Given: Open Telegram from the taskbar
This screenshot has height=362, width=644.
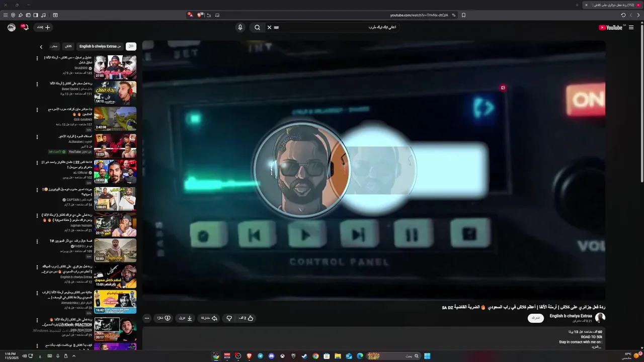Looking at the screenshot, I should click(x=260, y=356).
